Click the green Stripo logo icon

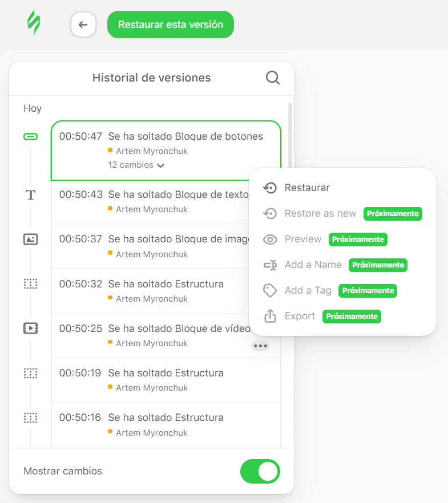[x=34, y=22]
